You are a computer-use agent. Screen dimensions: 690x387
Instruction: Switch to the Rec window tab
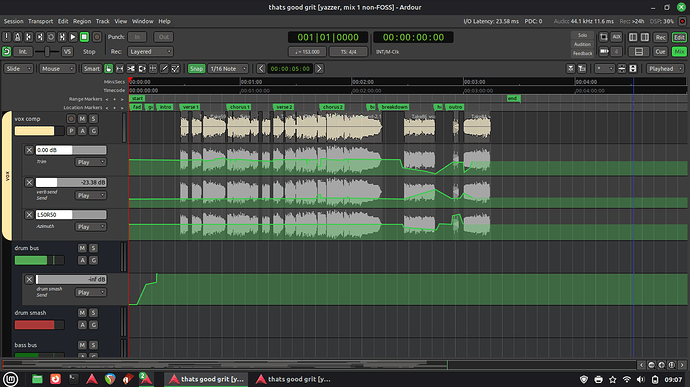pos(661,37)
